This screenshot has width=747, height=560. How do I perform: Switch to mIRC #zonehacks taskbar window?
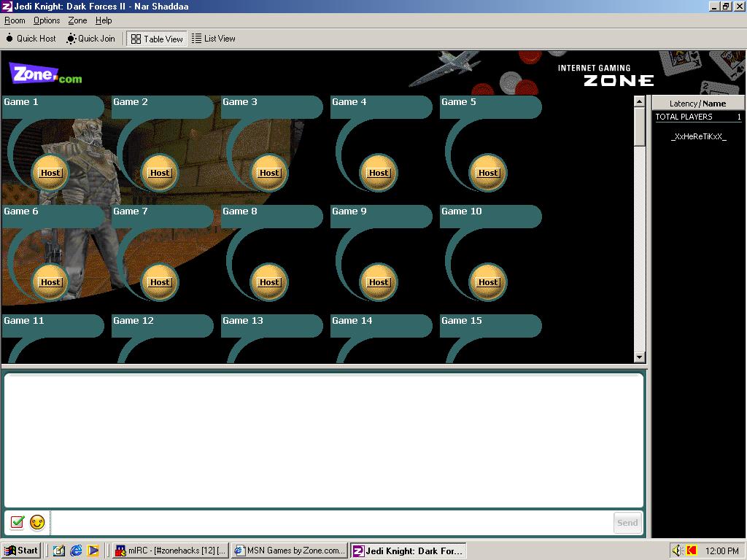171,551
